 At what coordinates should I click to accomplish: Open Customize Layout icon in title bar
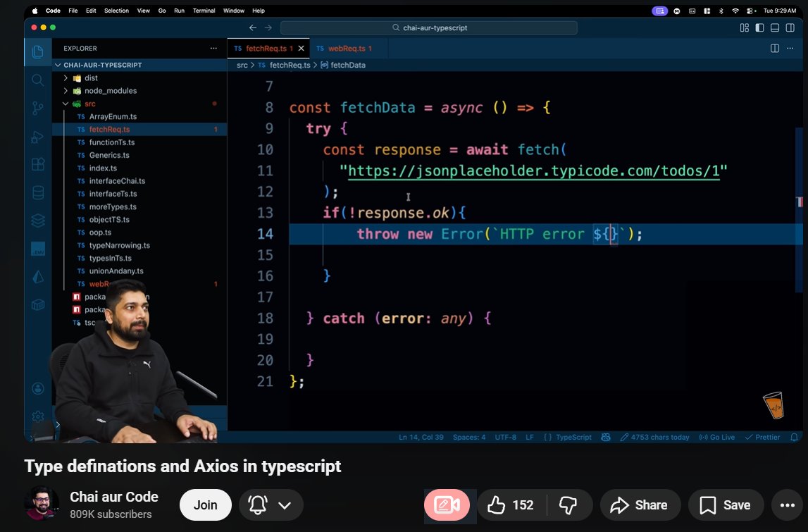[745, 28]
